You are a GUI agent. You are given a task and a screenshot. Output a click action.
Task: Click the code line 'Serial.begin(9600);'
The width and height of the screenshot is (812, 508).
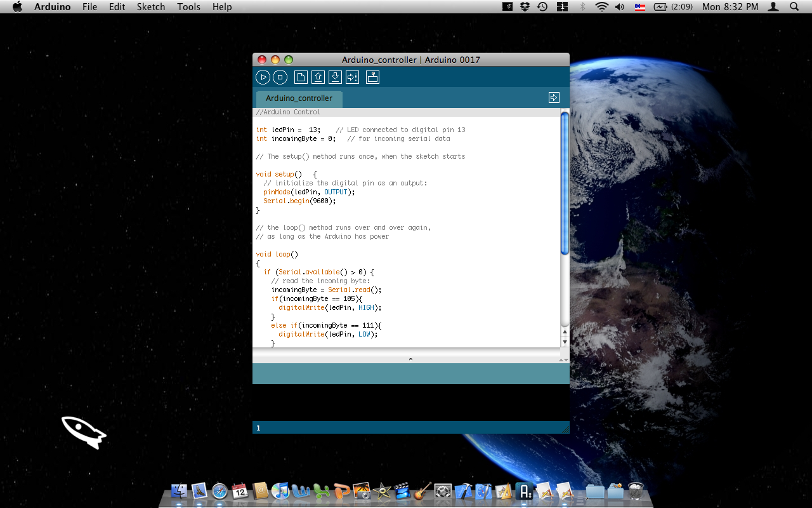pyautogui.click(x=299, y=201)
